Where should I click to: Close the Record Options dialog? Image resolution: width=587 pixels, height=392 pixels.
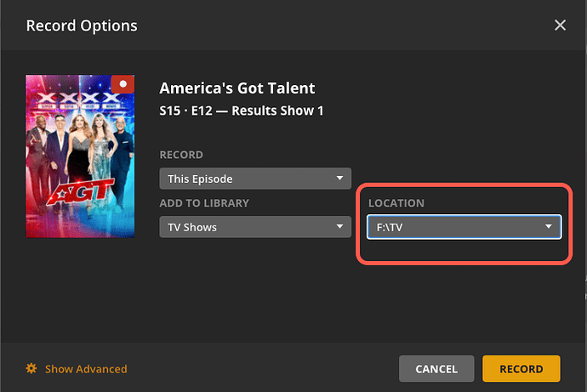pyautogui.click(x=560, y=26)
